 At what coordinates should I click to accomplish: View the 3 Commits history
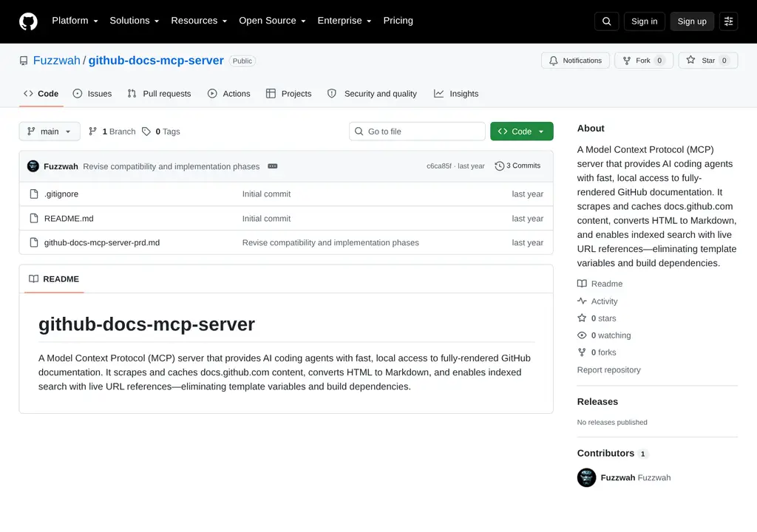point(517,166)
